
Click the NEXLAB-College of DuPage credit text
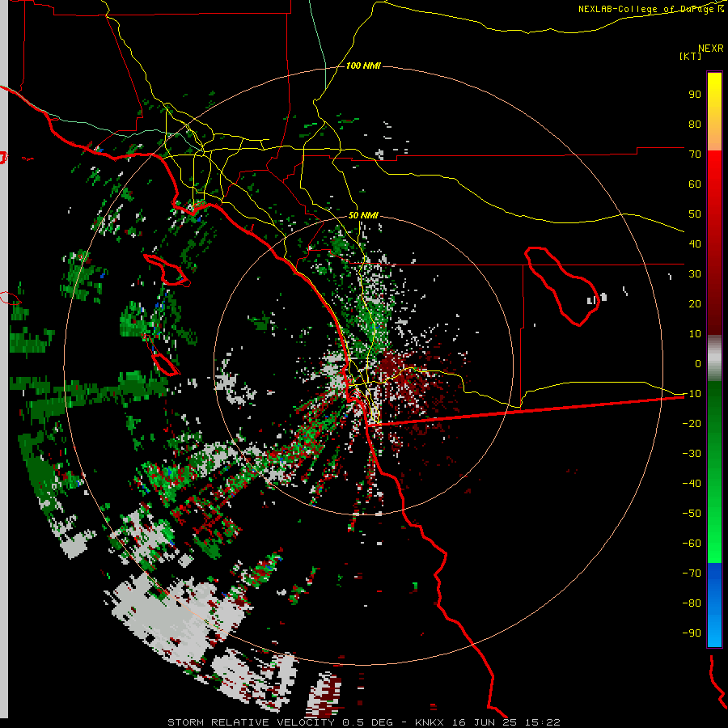click(650, 9)
